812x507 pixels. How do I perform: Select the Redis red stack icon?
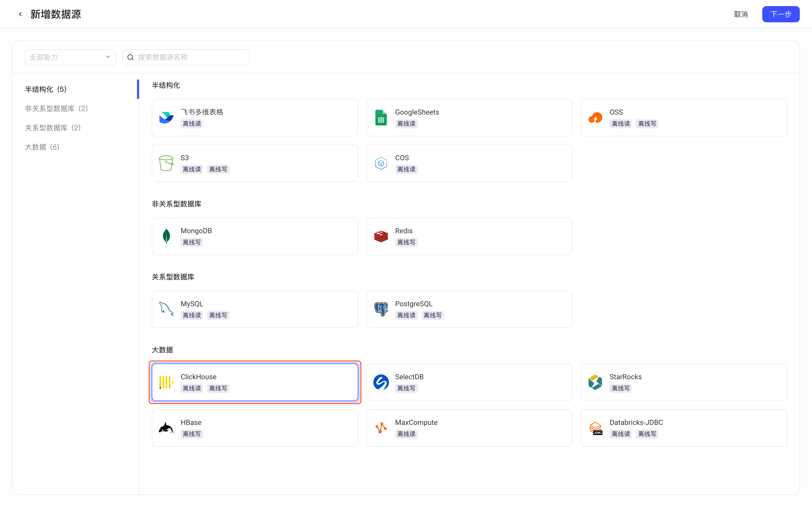click(x=381, y=237)
